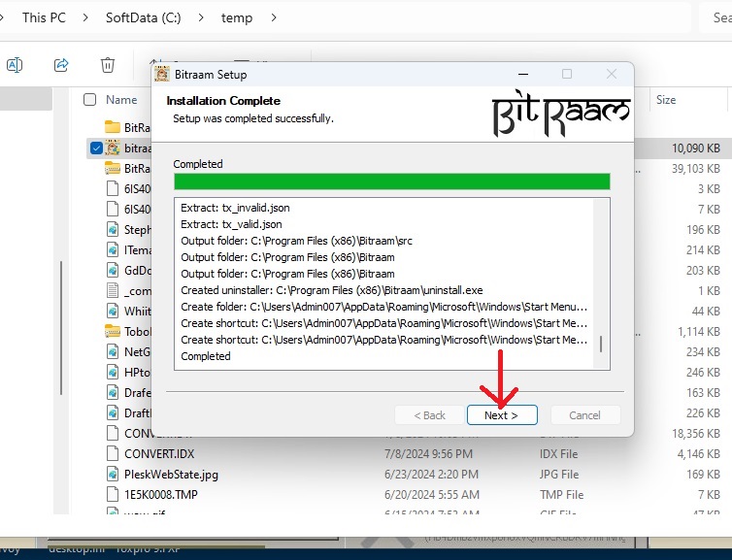Click the Whiit image file icon
Screen dimensions: 732x560
pyautogui.click(x=113, y=311)
